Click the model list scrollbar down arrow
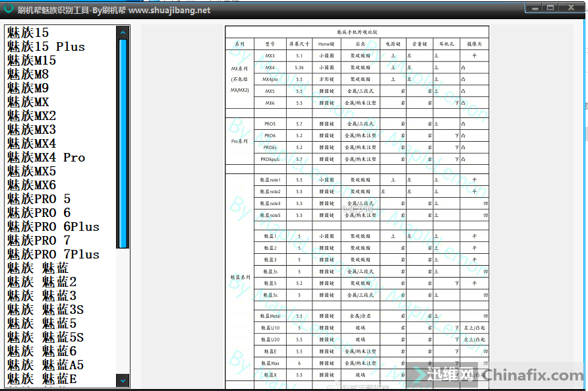This screenshot has height=391, width=588. pos(123,380)
